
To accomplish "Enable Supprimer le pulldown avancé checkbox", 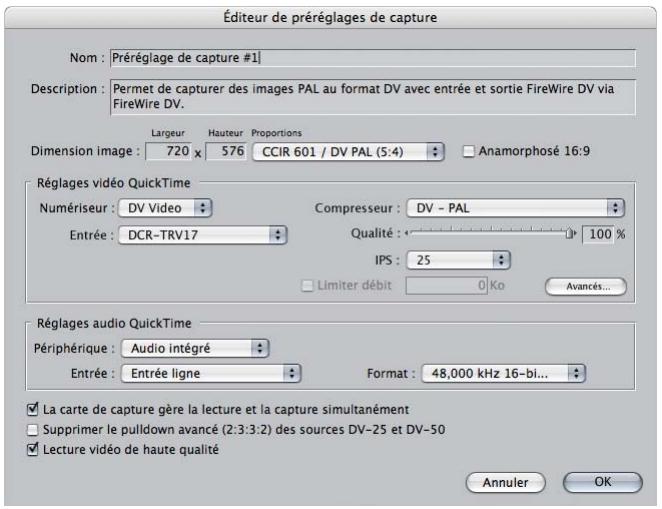I will coord(33,430).
